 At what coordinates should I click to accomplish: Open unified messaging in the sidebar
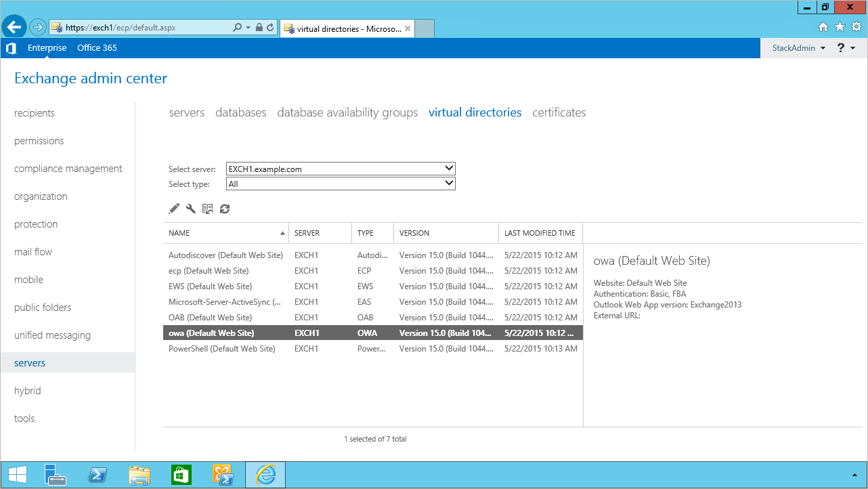pyautogui.click(x=52, y=335)
